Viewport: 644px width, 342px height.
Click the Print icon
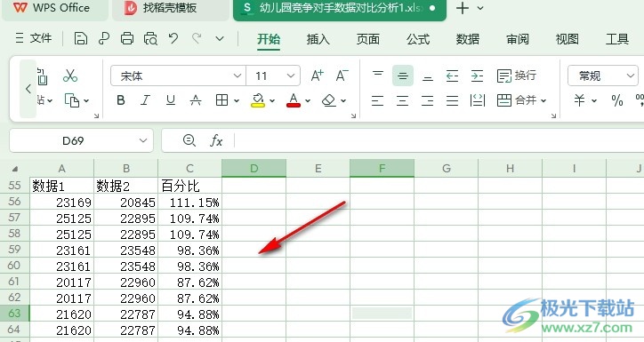127,38
